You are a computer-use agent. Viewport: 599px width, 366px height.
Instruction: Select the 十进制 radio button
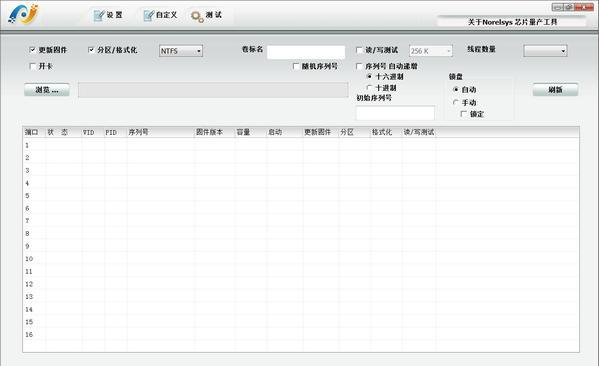coord(369,87)
